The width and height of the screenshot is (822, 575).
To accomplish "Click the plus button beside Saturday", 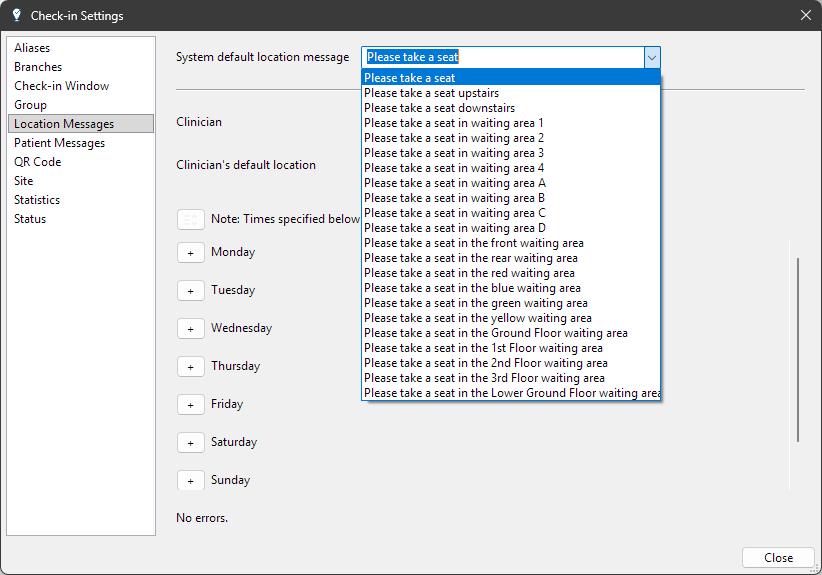I will coord(191,443).
